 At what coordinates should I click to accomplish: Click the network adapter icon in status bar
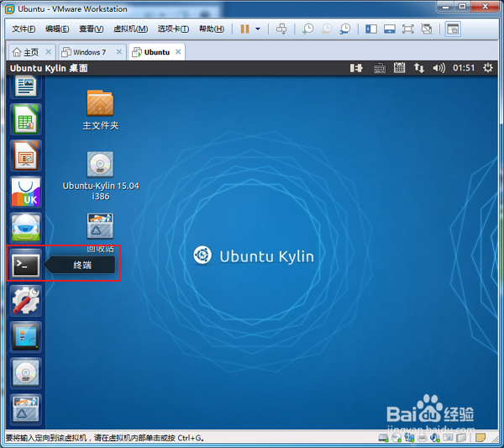410,438
